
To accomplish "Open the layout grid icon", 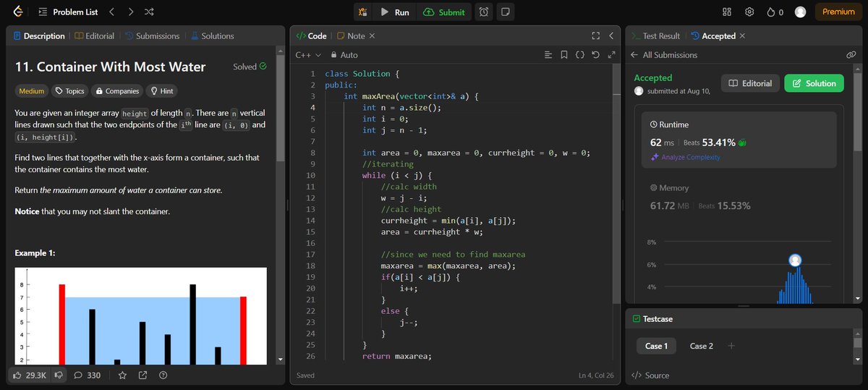I will point(727,12).
